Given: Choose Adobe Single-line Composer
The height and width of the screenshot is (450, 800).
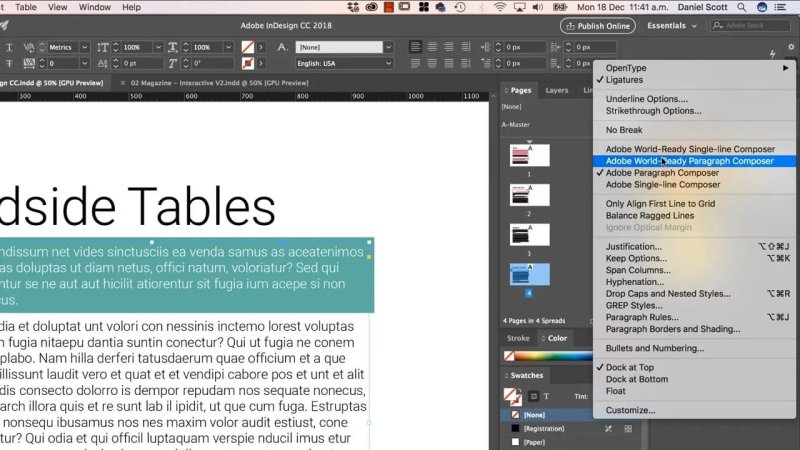Looking at the screenshot, I should point(694,185).
